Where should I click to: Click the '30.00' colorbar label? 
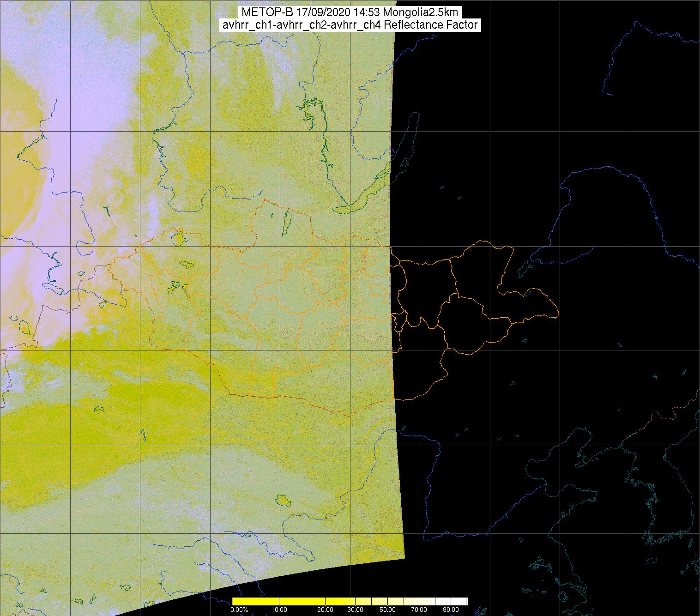355,610
